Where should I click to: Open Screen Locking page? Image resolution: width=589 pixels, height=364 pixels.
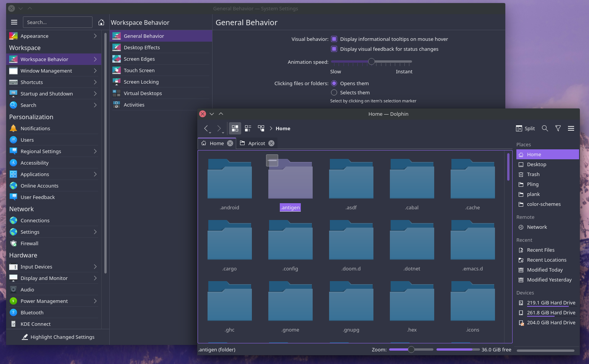(x=161, y=82)
